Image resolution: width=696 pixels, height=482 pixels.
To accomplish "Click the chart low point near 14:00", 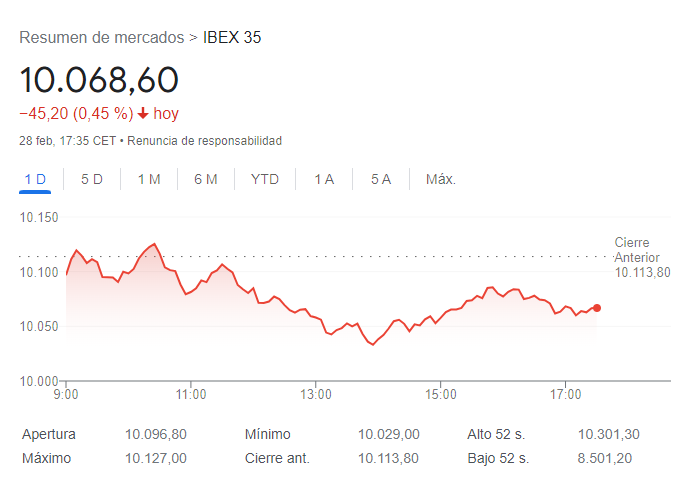I will coord(373,344).
